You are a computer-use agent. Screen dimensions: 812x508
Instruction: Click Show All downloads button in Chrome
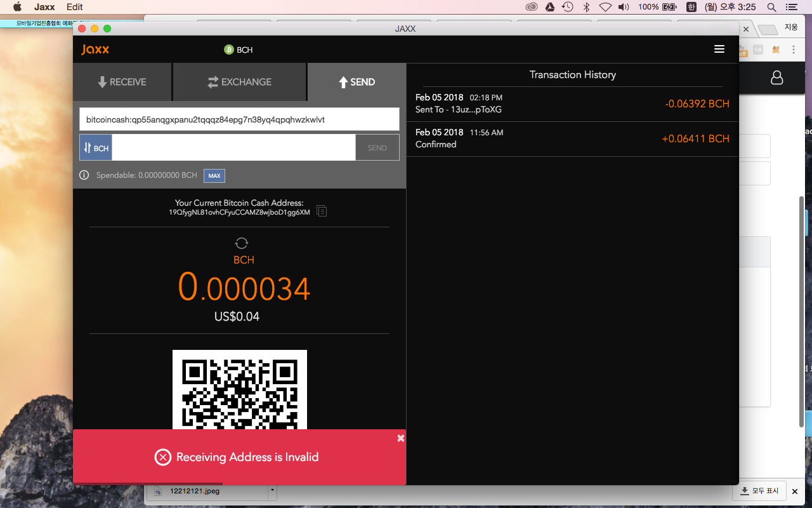pos(760,491)
